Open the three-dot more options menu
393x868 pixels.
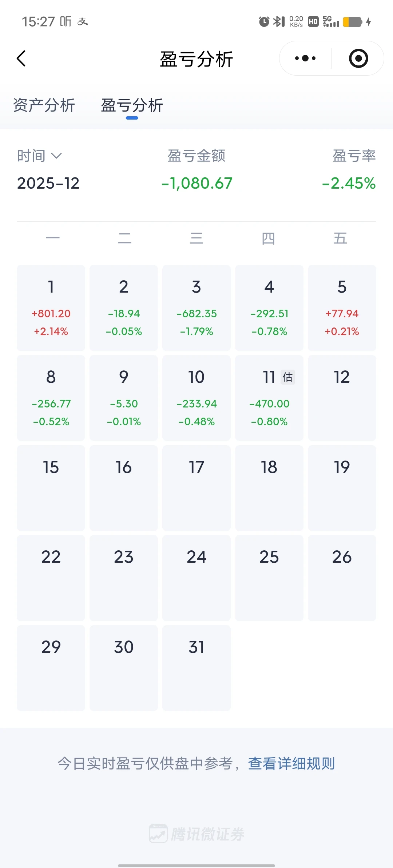[305, 58]
